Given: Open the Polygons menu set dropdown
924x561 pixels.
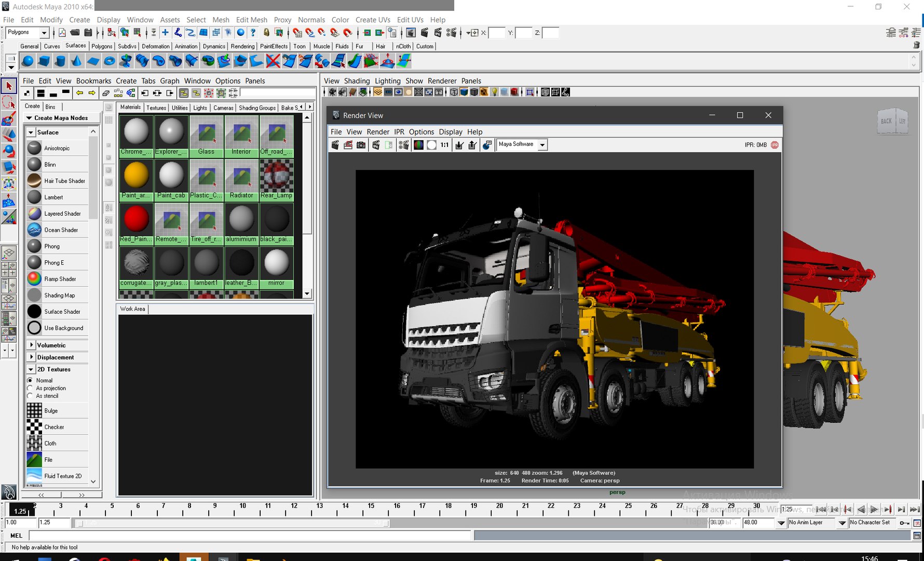Looking at the screenshot, I should [44, 33].
